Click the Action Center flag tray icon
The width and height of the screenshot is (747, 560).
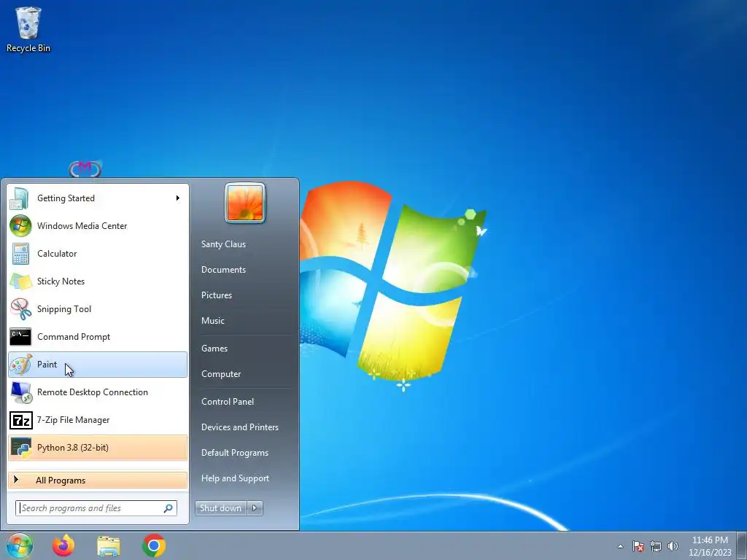[x=638, y=546]
